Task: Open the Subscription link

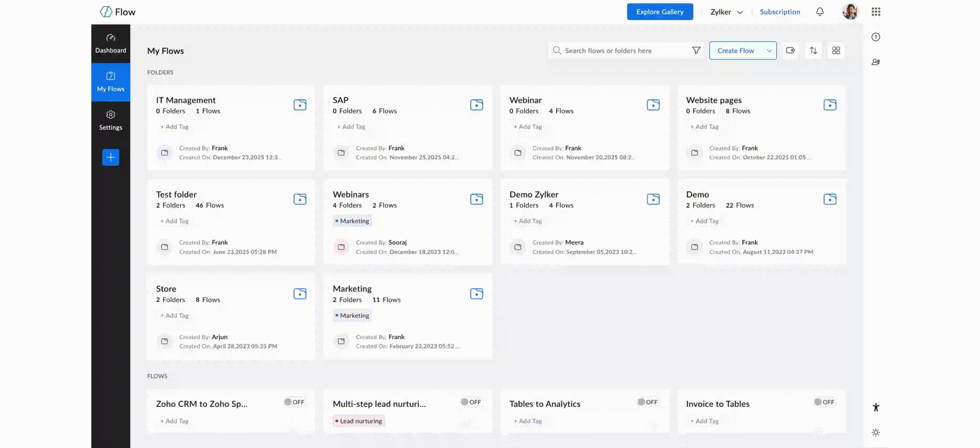Action: (x=779, y=12)
